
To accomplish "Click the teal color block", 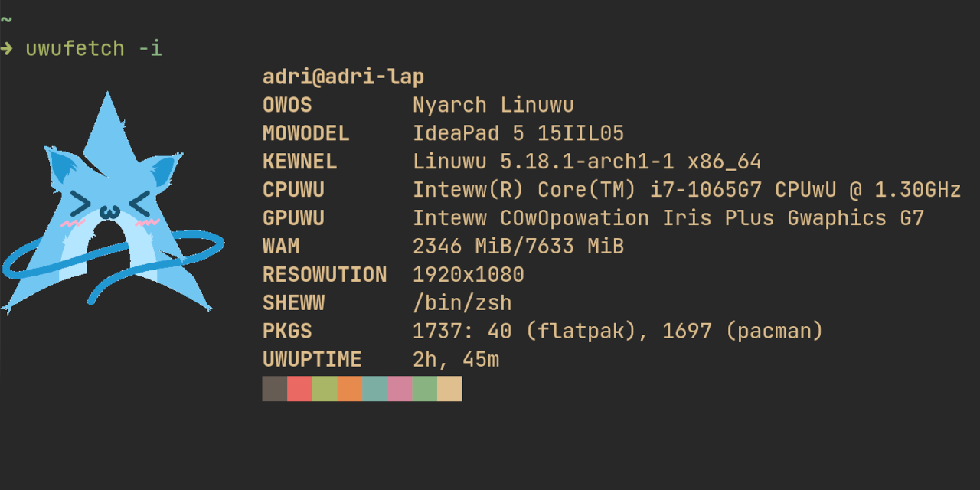I will click(374, 388).
